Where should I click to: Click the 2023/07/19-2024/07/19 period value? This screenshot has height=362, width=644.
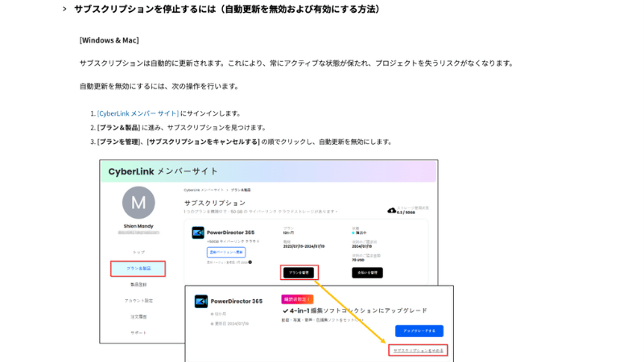303,246
